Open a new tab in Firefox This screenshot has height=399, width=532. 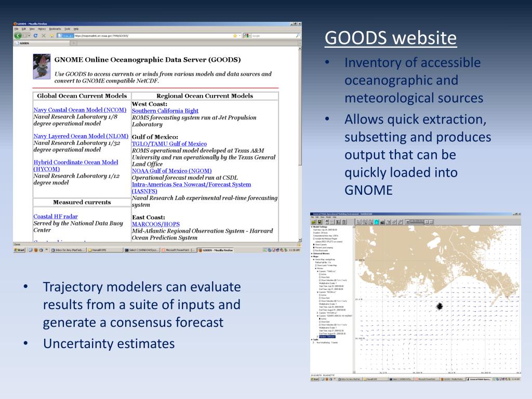[74, 43]
